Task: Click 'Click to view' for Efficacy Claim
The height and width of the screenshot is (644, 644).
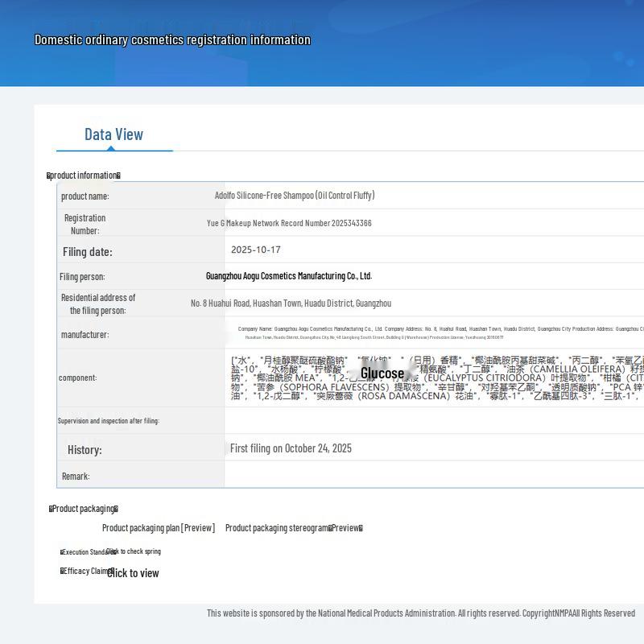Action: point(133,573)
